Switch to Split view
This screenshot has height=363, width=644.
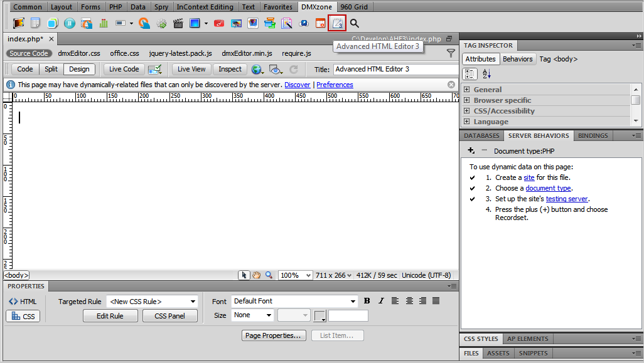[51, 70]
